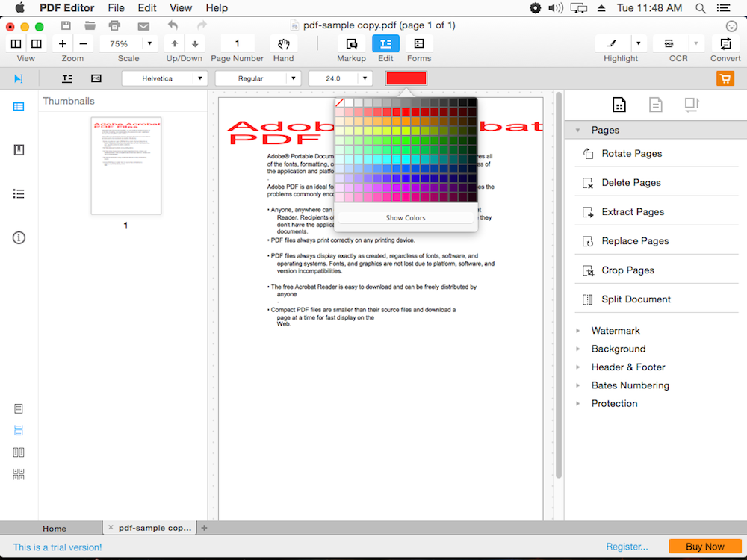Image resolution: width=747 pixels, height=560 pixels.
Task: Pick the black swatch in the palette
Action: click(x=472, y=102)
